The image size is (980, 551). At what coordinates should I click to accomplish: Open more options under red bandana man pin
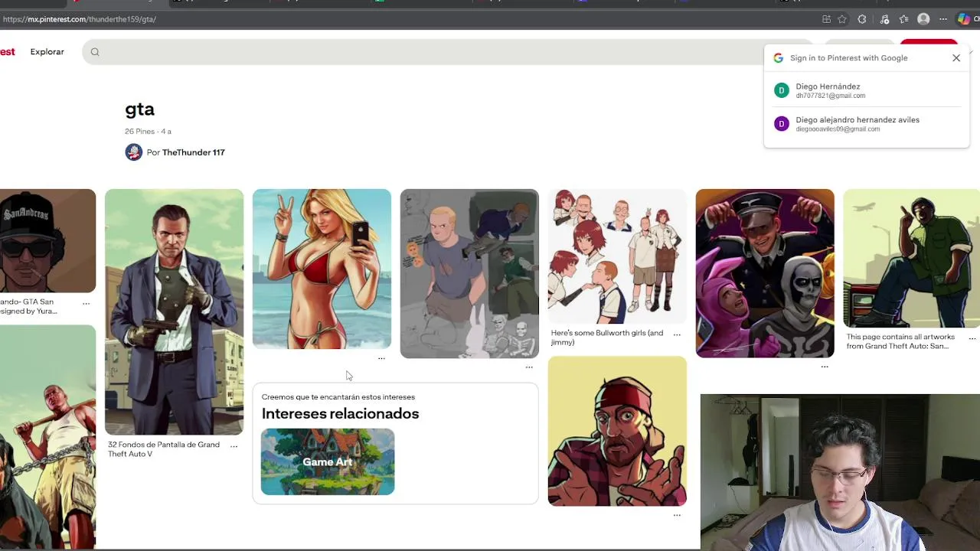[x=677, y=515]
